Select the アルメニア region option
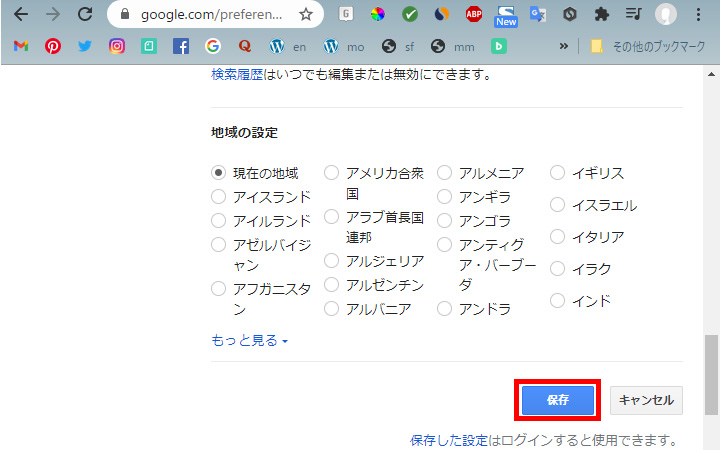 coord(444,173)
